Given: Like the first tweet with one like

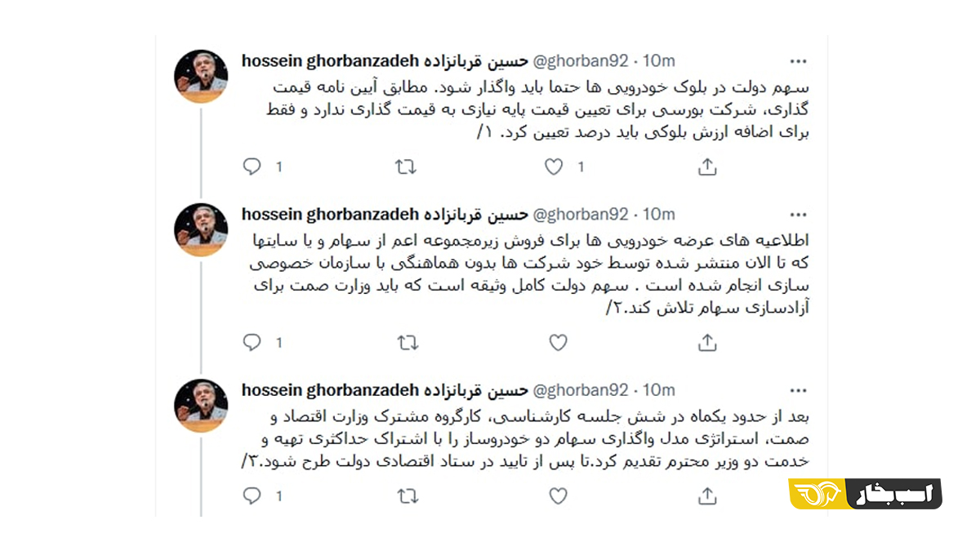Looking at the screenshot, I should [x=555, y=167].
